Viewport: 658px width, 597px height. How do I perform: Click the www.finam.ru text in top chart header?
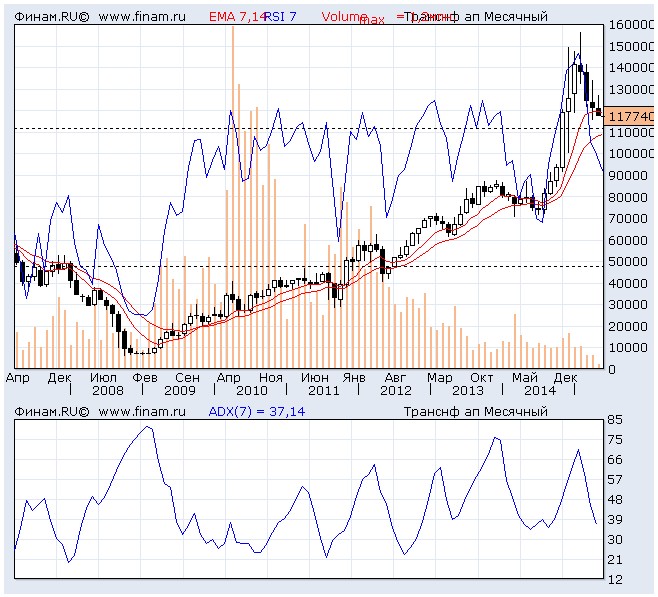point(142,17)
